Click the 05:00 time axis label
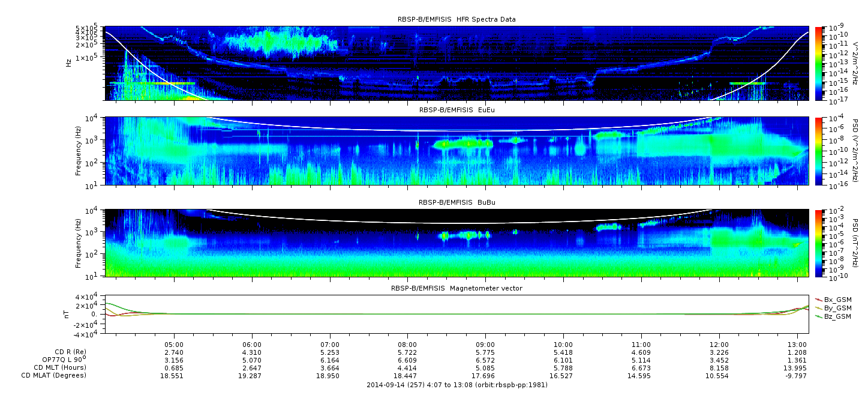Viewport: 868px width, 395px height. click(174, 345)
